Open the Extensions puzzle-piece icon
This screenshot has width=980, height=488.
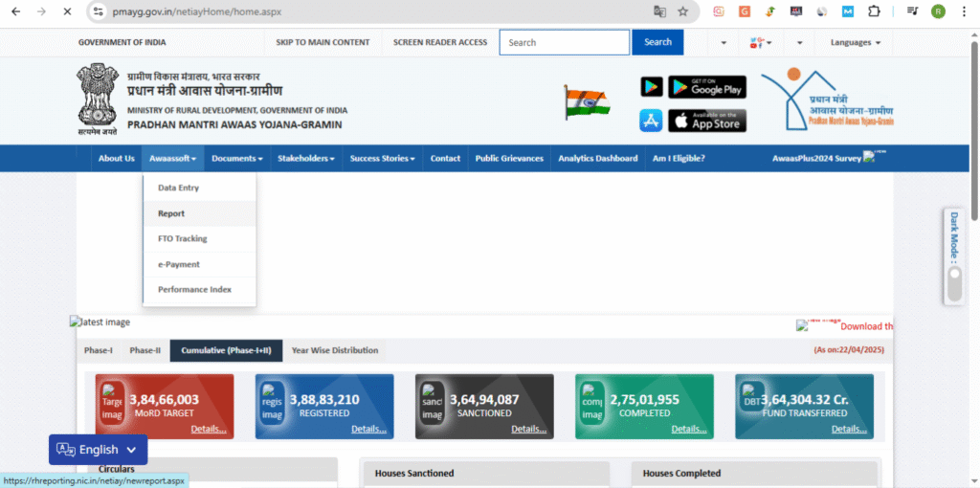pyautogui.click(x=874, y=11)
